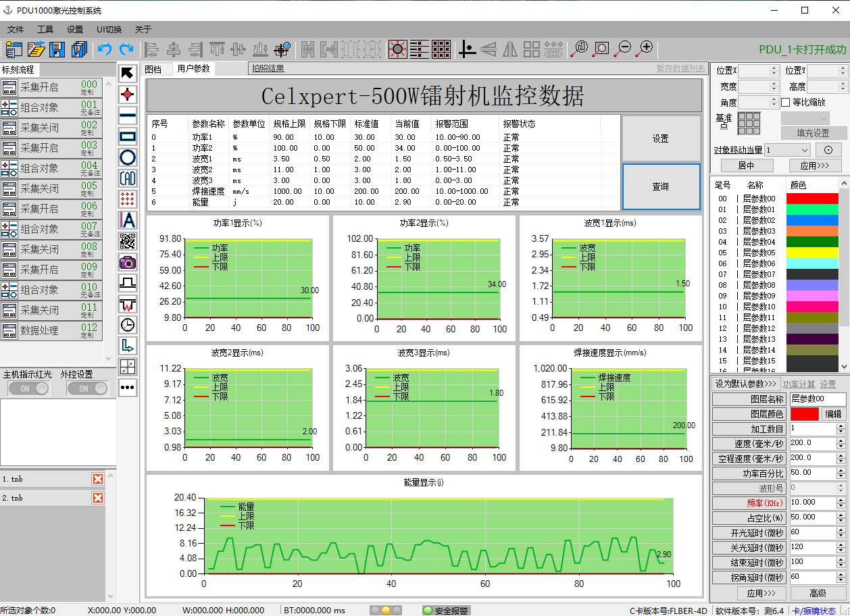
Task: Increase the 功率百分比 stepper value
Action: 841,471
